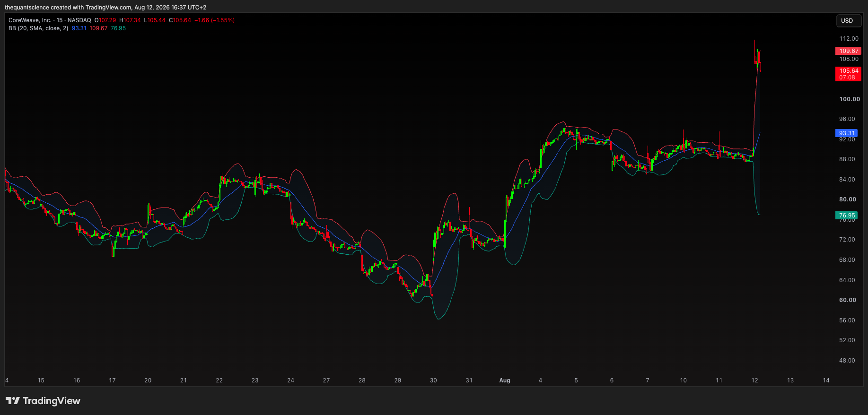
Task: Click the −1.66 (−1.55%) change value
Action: click(215, 20)
